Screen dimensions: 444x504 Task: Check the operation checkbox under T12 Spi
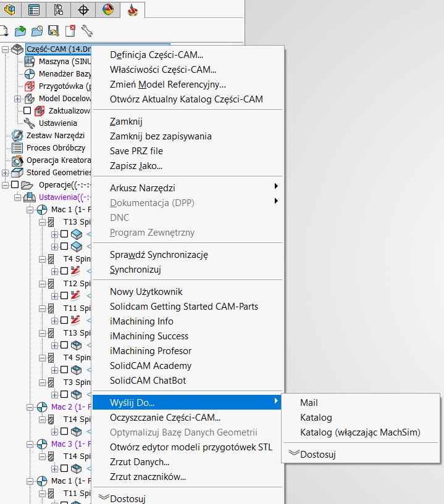point(64,295)
